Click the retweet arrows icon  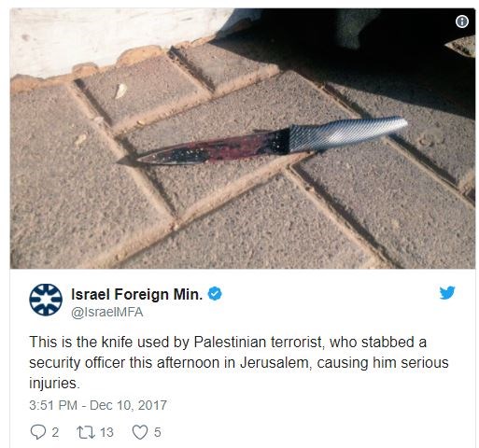coord(86,432)
